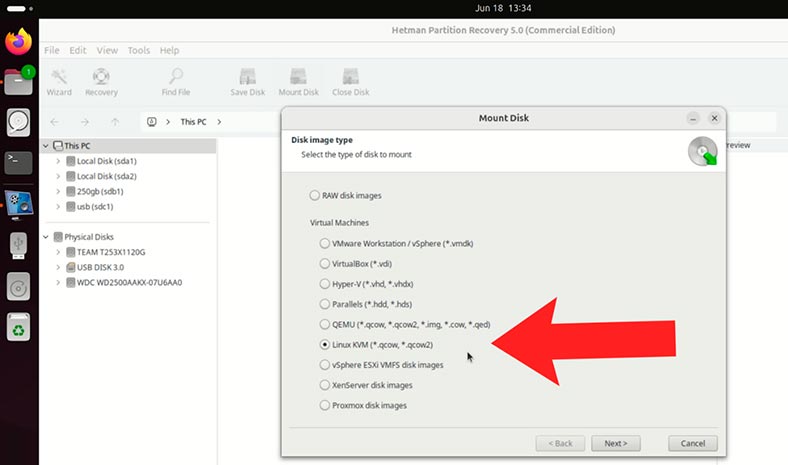
Task: Click Cancel in Mount Disk dialog
Action: click(x=693, y=443)
